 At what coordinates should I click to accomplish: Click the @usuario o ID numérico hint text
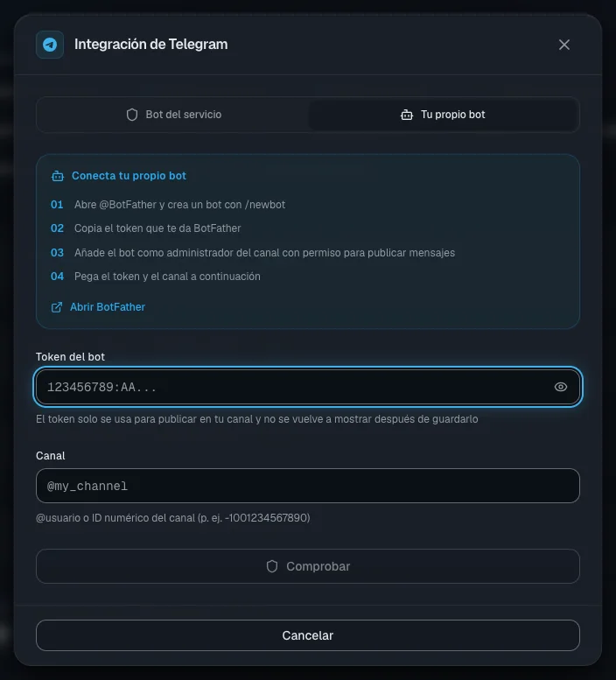pos(173,518)
